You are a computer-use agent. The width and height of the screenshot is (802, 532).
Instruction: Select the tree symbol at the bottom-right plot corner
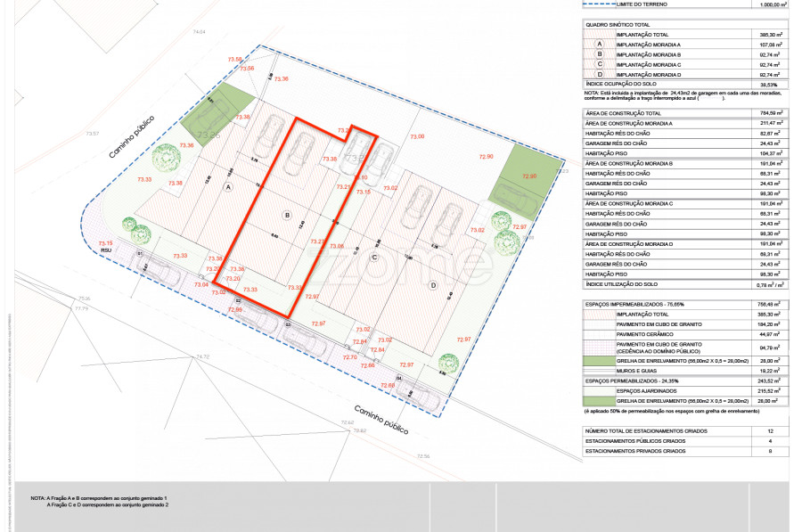click(447, 361)
